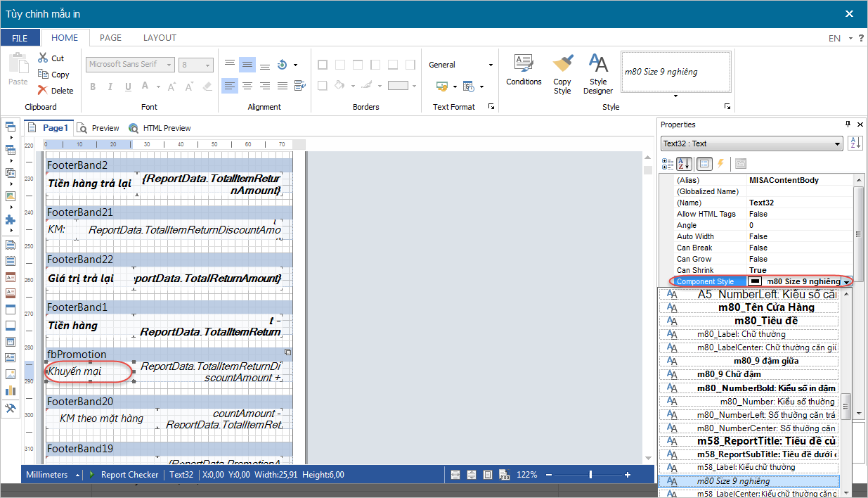Toggle align text center horizontally

click(247, 86)
